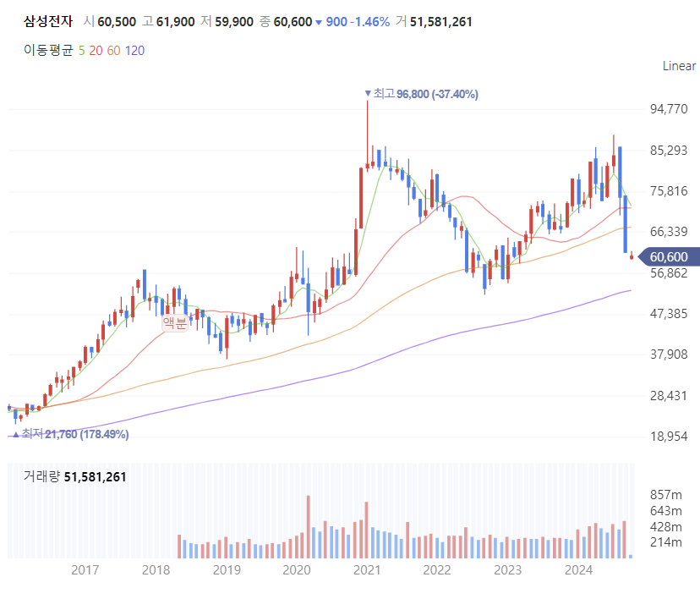Click the 2018 year axis label

point(156,570)
